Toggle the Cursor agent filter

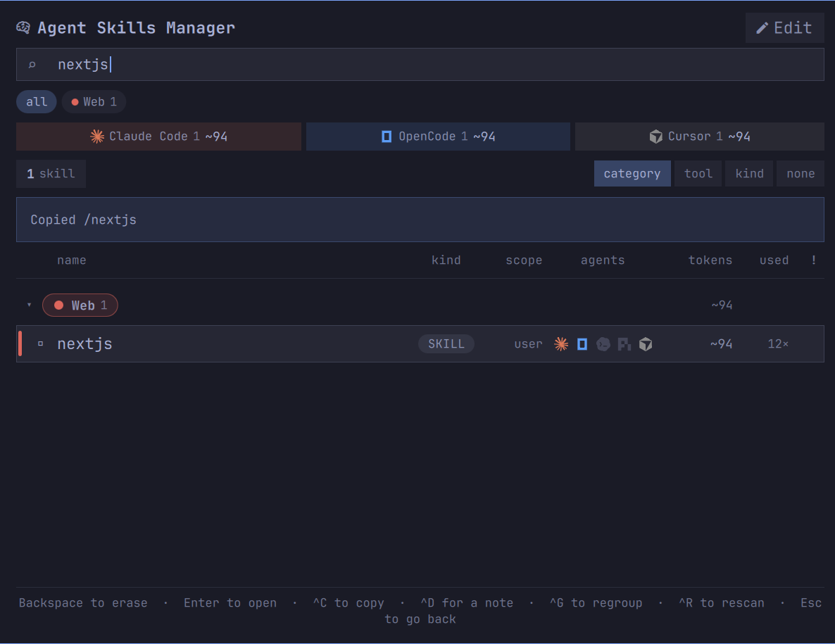coord(700,137)
